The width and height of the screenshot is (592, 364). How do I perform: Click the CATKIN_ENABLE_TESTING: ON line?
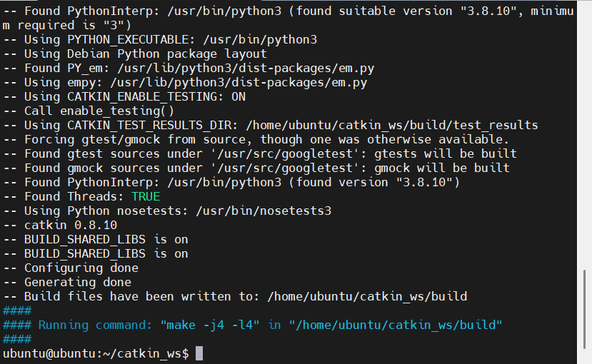tap(134, 96)
